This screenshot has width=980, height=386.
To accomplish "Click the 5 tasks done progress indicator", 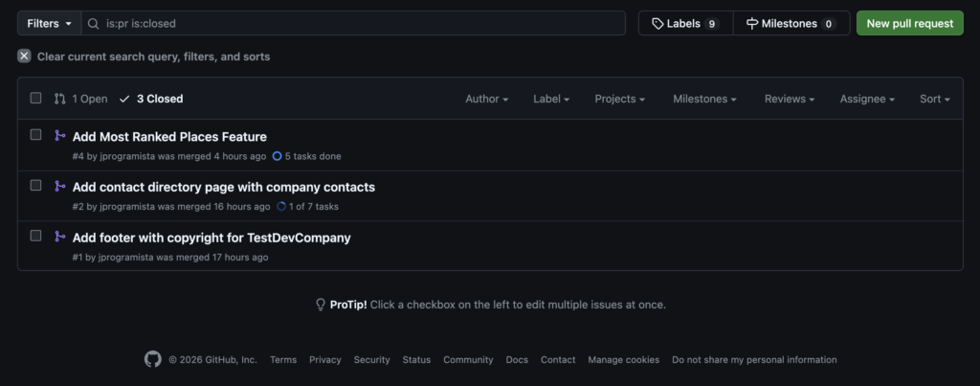I will (x=307, y=156).
